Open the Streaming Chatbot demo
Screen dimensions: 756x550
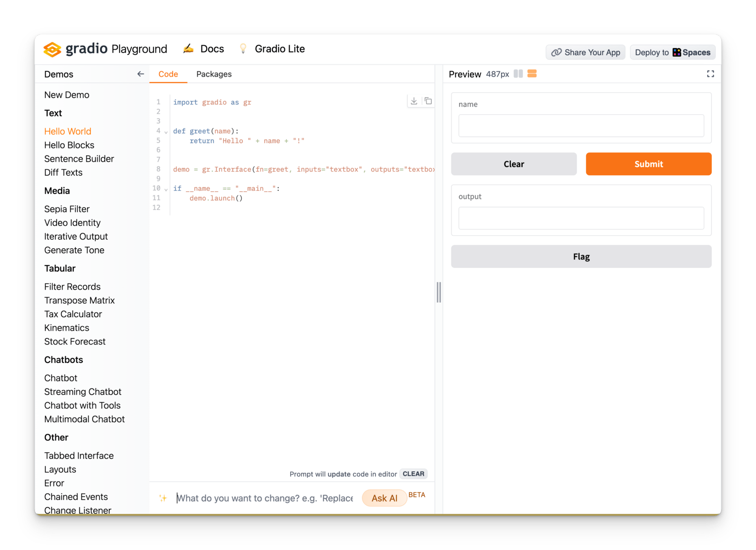[x=83, y=392]
